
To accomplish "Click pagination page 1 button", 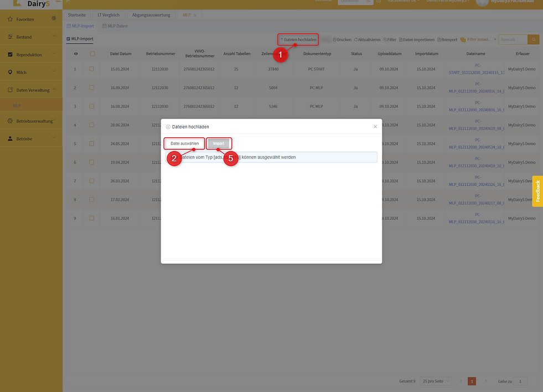I will click(x=472, y=381).
